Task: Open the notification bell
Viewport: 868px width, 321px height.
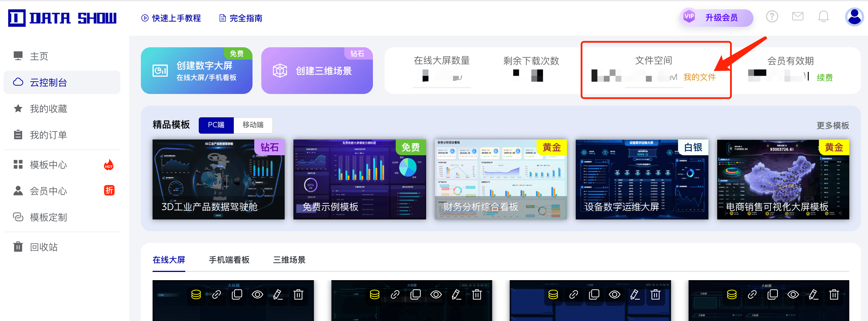Action: pyautogui.click(x=823, y=16)
